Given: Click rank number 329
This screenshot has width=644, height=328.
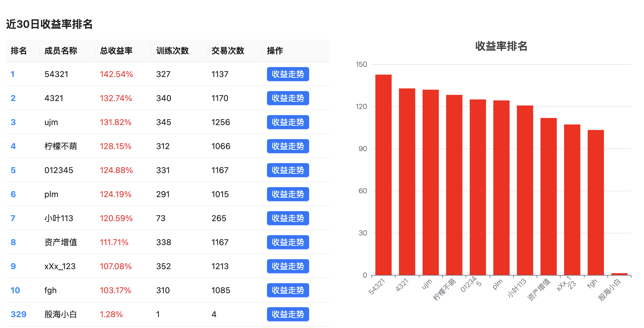Looking at the screenshot, I should [x=18, y=314].
